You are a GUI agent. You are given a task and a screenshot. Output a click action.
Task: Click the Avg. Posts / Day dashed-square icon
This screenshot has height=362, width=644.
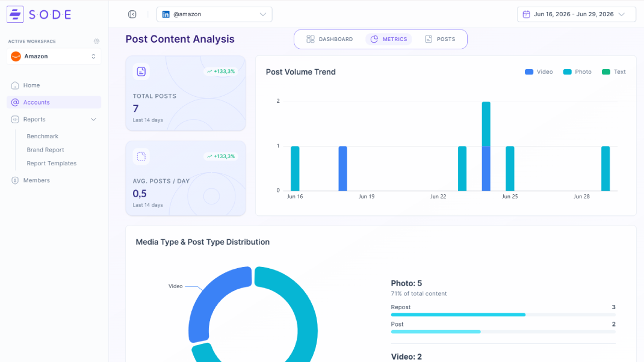[x=141, y=156]
